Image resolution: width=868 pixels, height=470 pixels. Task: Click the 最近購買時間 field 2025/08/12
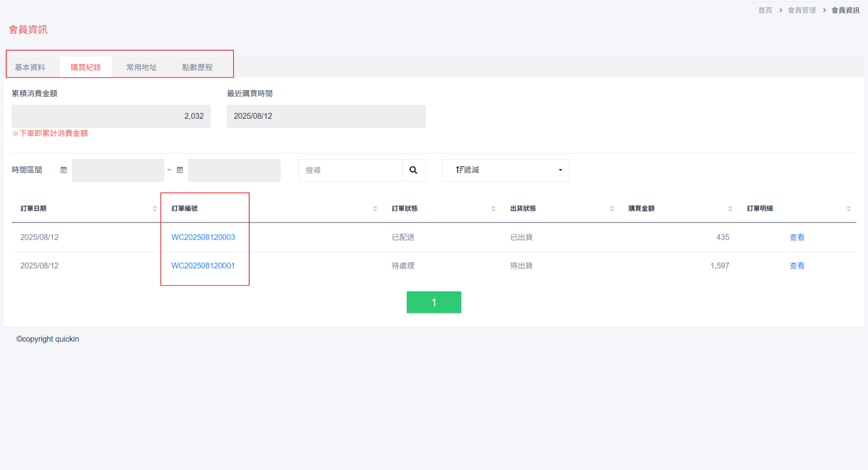pyautogui.click(x=326, y=116)
